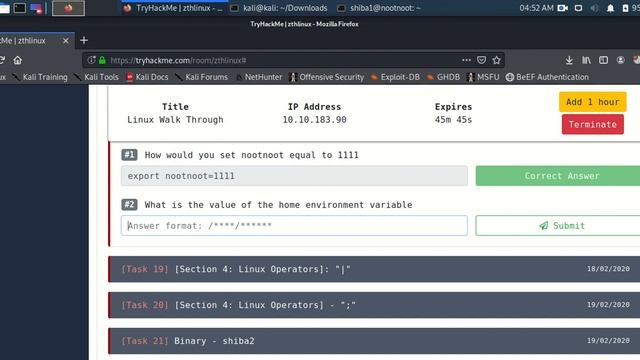Open the page actions three-dot menu
Viewport: 640px width, 360px height.
tap(466, 60)
